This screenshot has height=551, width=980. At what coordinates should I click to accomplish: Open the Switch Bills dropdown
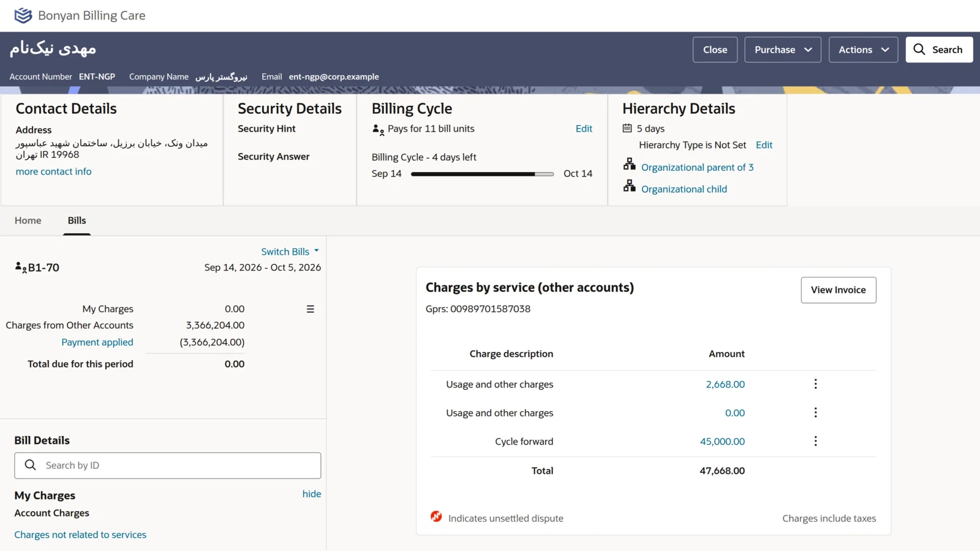[290, 252]
